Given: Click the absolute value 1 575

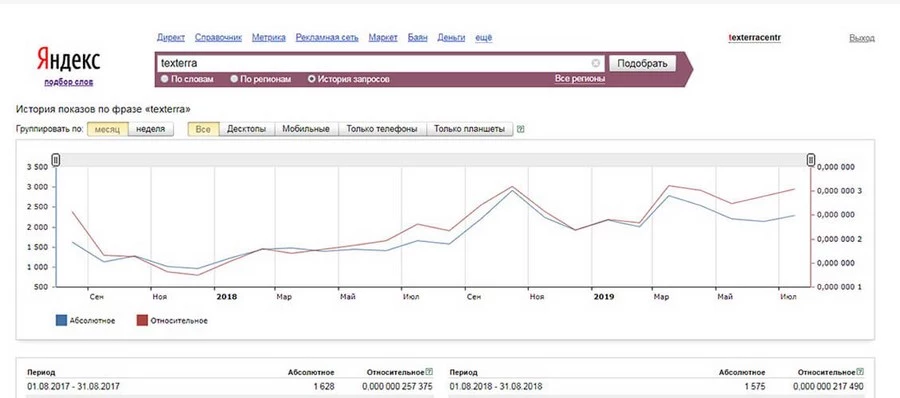Looking at the screenshot, I should point(755,387).
